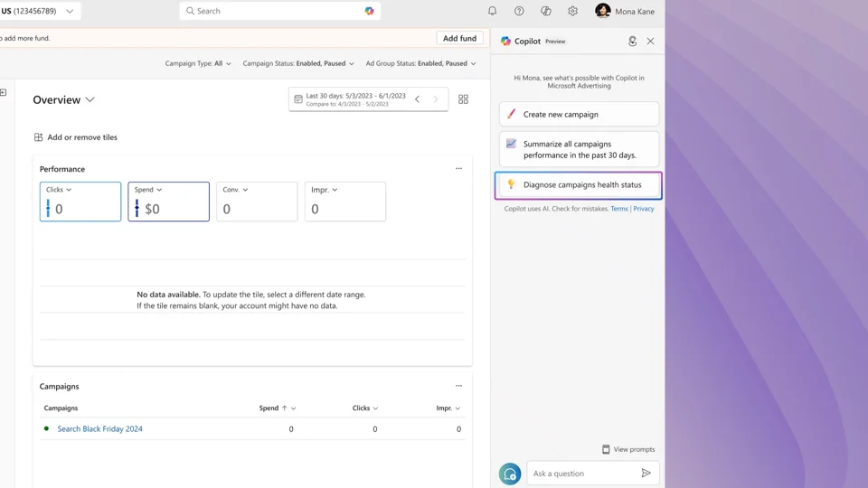The height and width of the screenshot is (488, 868).
Task: Open Campaigns tile more options
Action: [x=459, y=386]
